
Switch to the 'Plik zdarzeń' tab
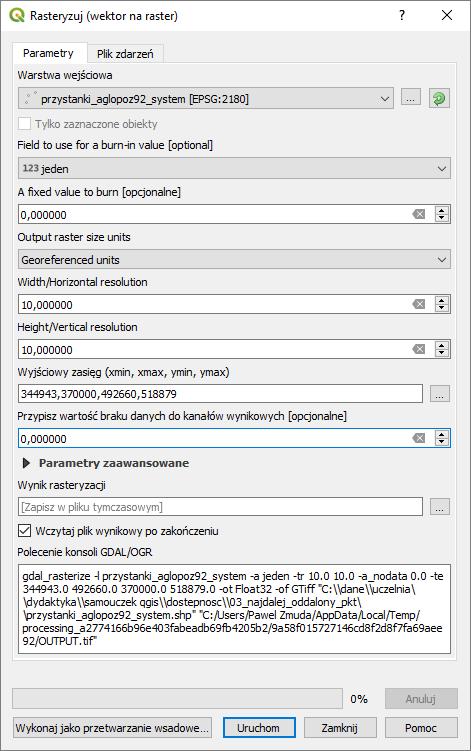pos(125,54)
